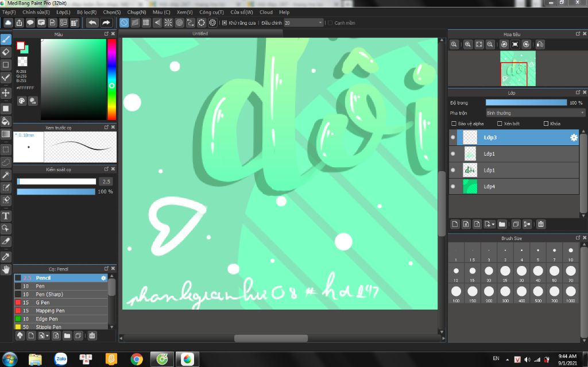This screenshot has width=588, height=367.
Task: Enable the concentric circle snap guide icon
Action: point(180,23)
